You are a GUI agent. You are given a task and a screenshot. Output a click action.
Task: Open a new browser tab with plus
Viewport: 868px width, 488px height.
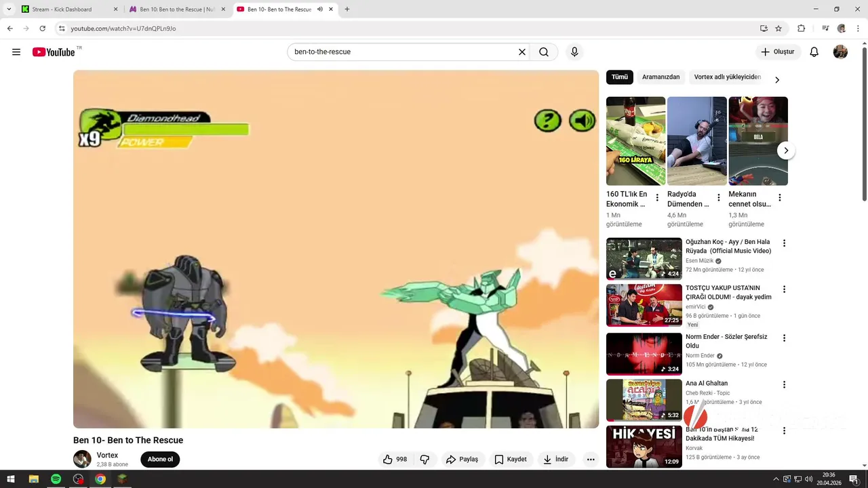pos(347,9)
